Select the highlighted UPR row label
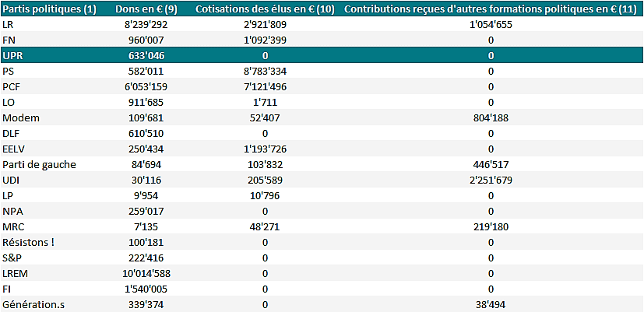This screenshot has width=644, height=312. 13,55
